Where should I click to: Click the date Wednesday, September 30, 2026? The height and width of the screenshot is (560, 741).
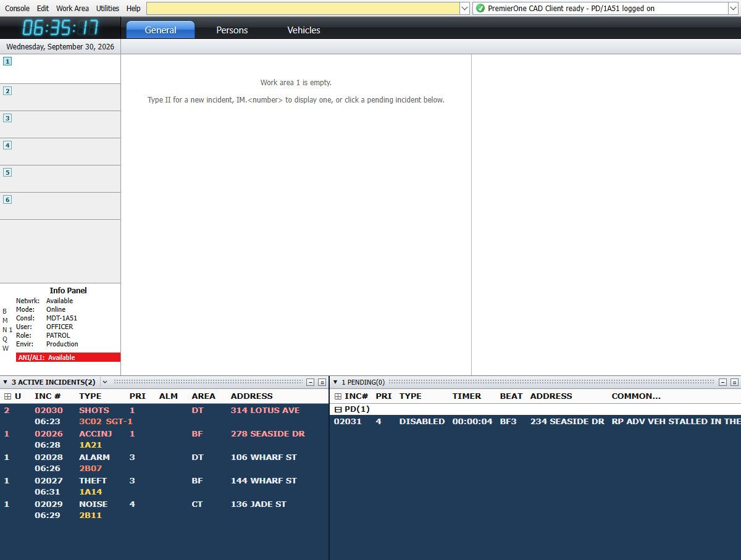(x=60, y=46)
